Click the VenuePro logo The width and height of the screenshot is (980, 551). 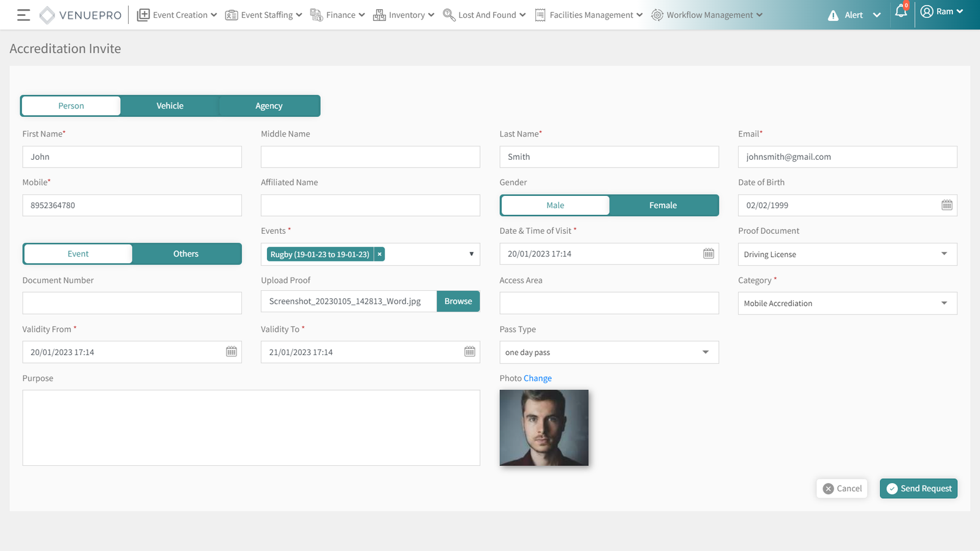point(81,15)
